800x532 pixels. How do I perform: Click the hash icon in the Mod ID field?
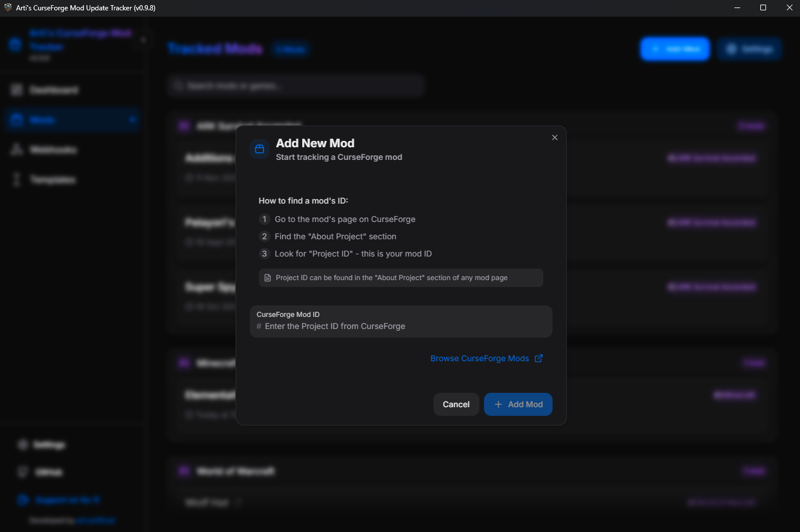coord(259,326)
